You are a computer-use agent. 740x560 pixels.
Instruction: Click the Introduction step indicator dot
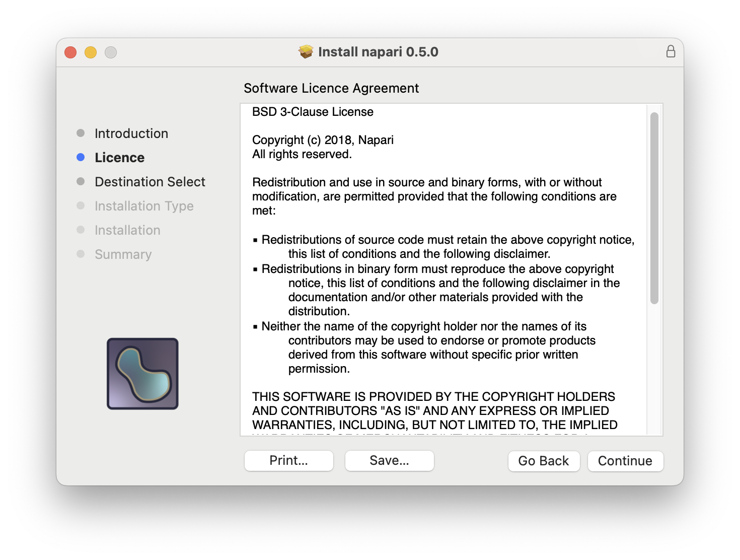pos(81,133)
